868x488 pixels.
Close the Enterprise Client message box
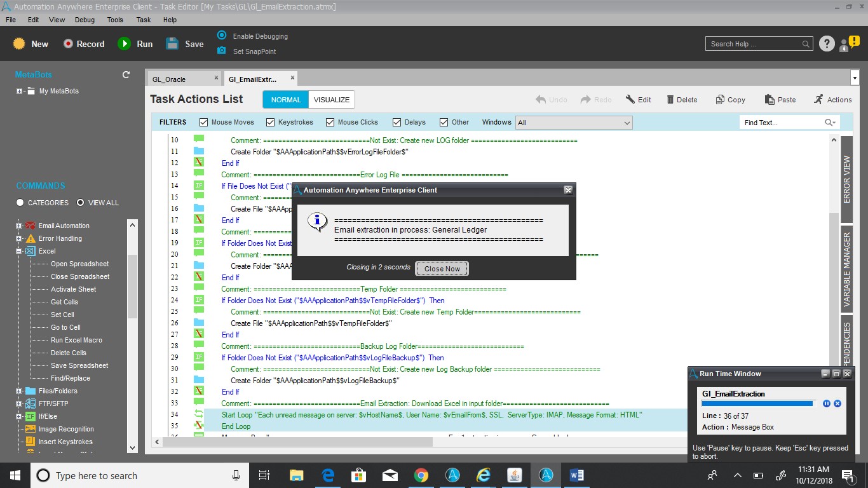[568, 190]
